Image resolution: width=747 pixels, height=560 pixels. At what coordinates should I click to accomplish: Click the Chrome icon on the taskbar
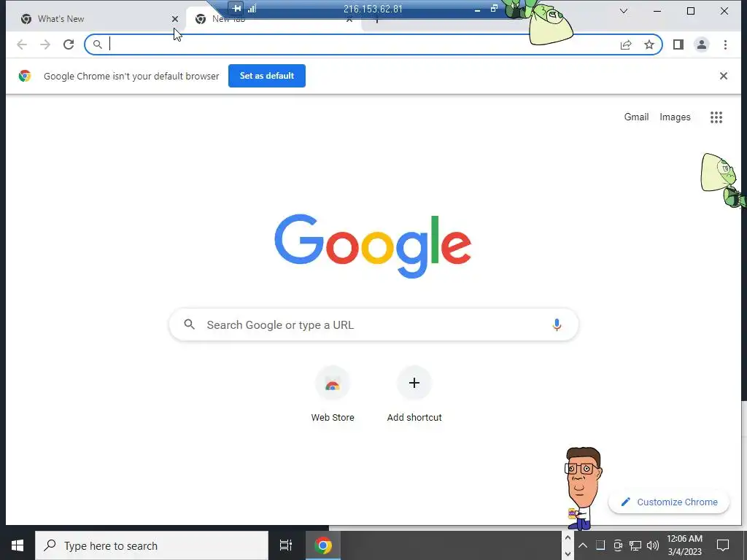tap(323, 545)
